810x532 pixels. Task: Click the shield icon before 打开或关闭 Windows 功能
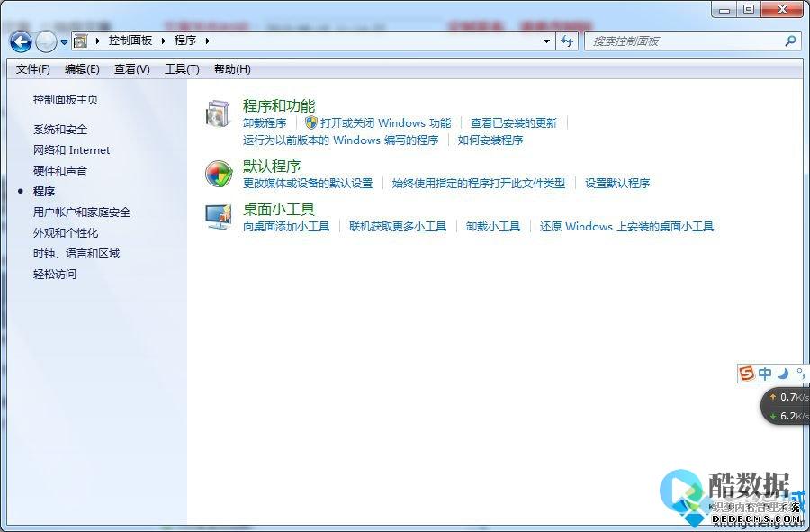311,122
